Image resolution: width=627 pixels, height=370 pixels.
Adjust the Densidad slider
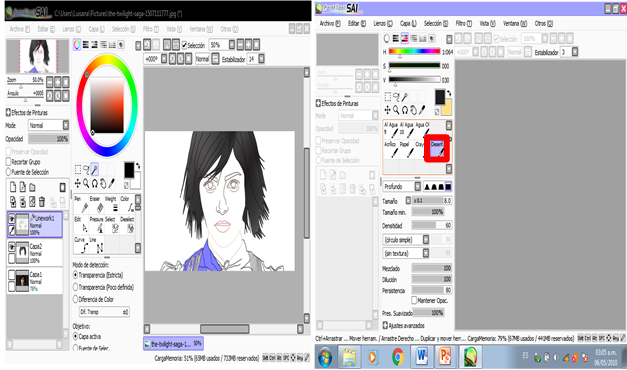[x=432, y=226]
